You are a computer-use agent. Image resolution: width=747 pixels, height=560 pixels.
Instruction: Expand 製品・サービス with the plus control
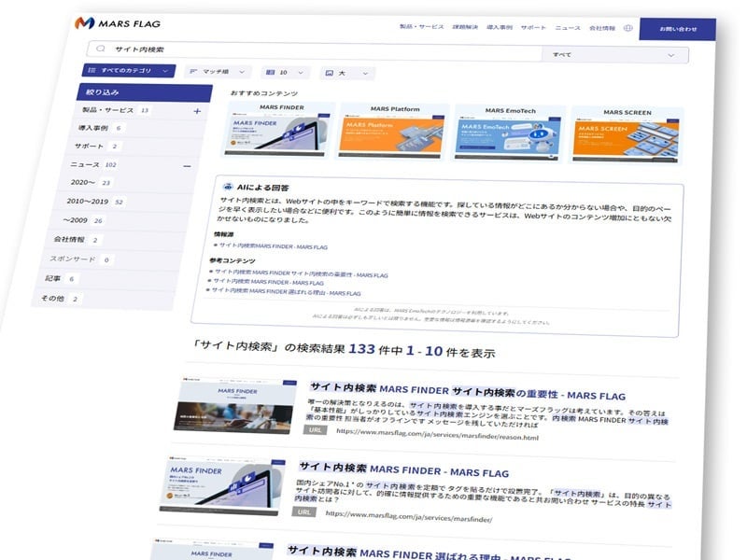[x=197, y=111]
